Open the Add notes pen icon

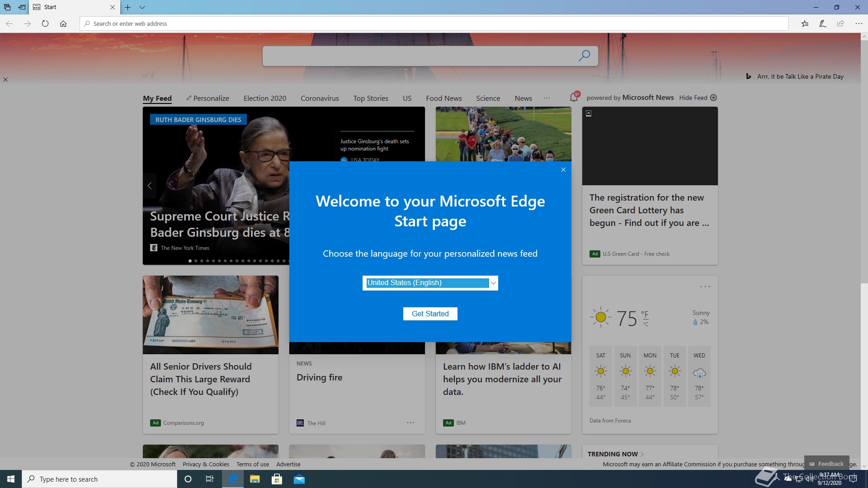tap(823, 23)
